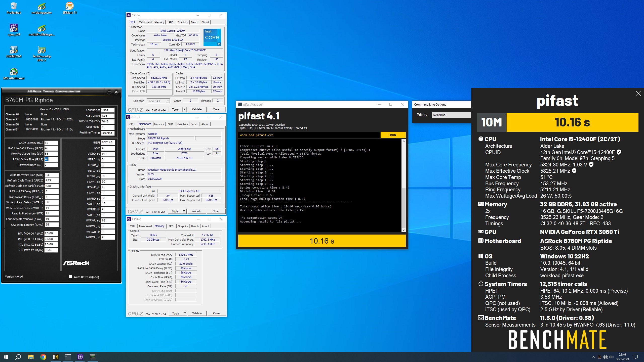Open volume icon in system tray

(611, 357)
